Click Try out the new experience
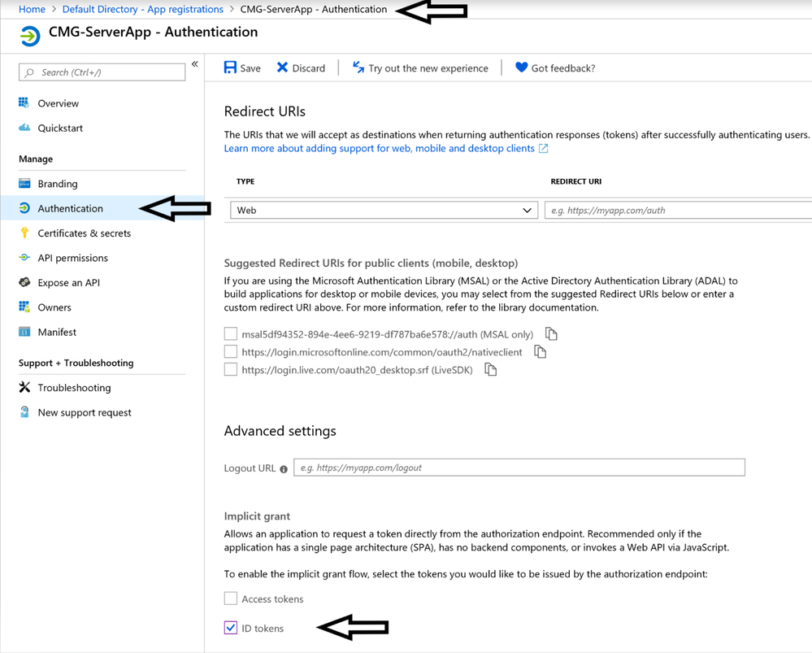This screenshot has width=812, height=653. click(428, 68)
